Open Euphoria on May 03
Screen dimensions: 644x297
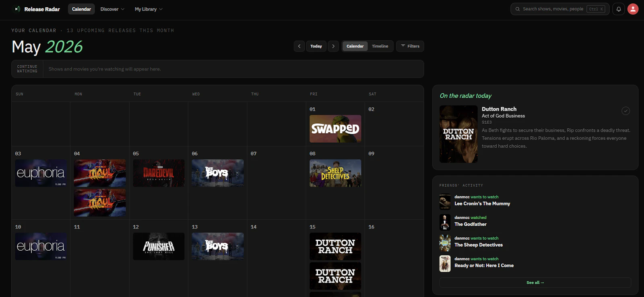coord(41,173)
